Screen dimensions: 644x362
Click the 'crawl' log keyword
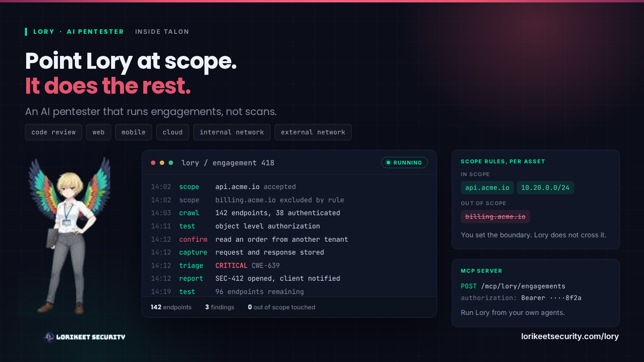(x=189, y=213)
